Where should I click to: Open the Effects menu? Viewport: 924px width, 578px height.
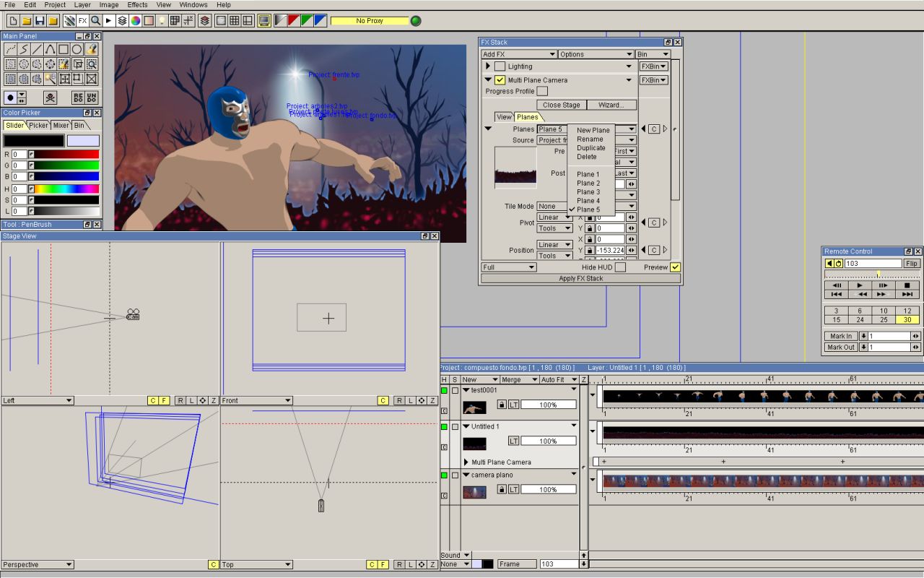click(x=137, y=5)
